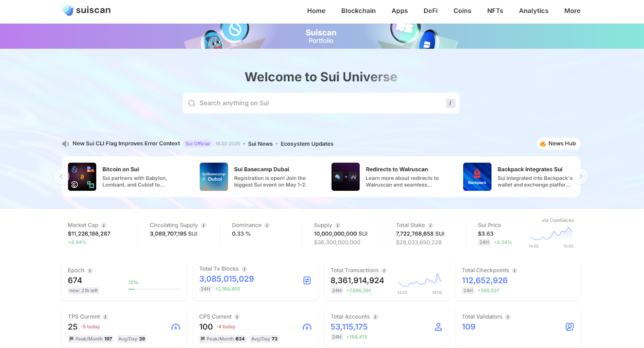Click the Total Validators badge icon
The height and width of the screenshot is (348, 644).
point(570,327)
